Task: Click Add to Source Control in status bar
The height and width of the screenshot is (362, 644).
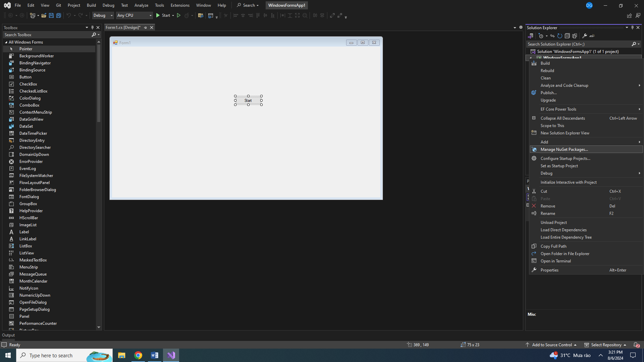Action: 552,345
